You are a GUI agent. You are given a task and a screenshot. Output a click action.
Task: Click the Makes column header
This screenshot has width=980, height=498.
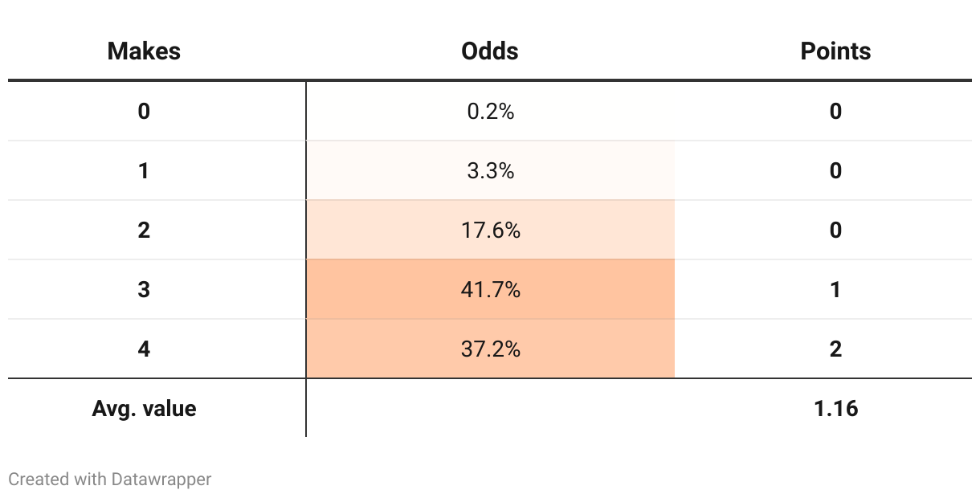[x=144, y=51]
